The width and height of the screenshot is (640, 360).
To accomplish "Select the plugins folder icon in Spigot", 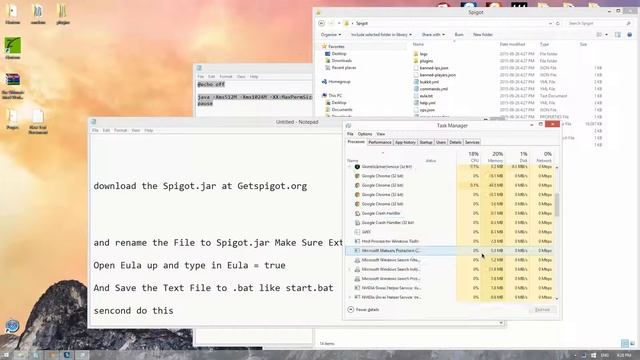I will coord(416,61).
